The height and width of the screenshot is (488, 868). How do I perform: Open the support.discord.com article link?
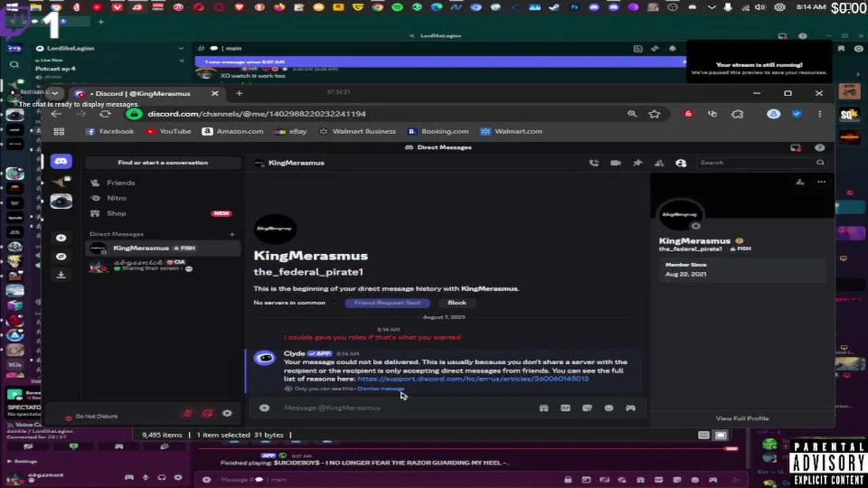(473, 379)
